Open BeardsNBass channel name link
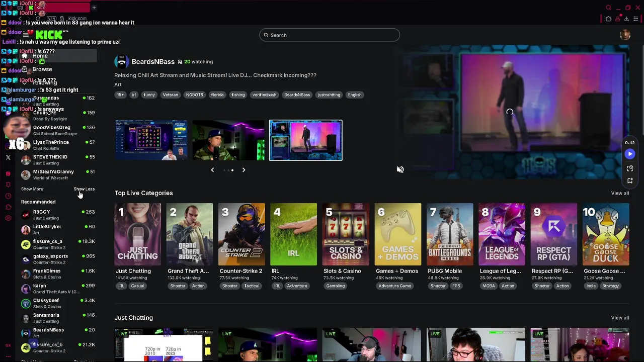 point(153,61)
